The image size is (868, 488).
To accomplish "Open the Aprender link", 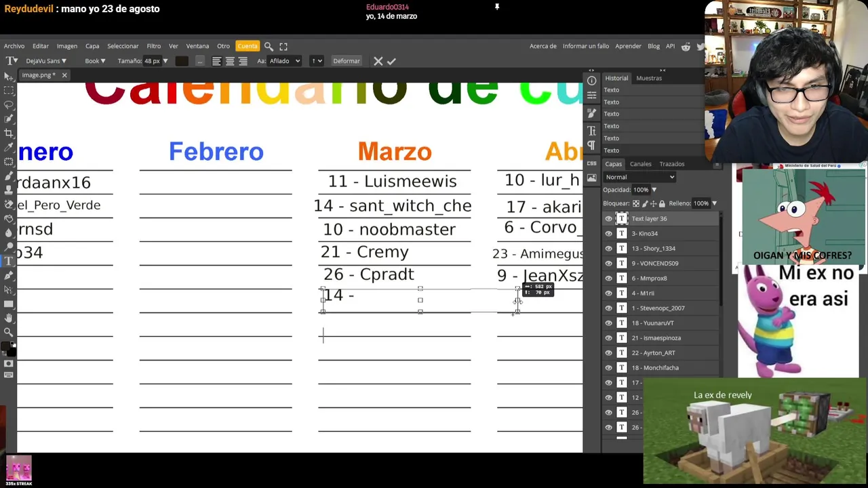I will [628, 46].
